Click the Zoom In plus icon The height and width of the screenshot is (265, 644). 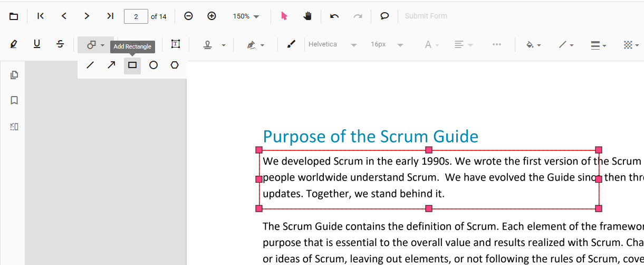(212, 16)
